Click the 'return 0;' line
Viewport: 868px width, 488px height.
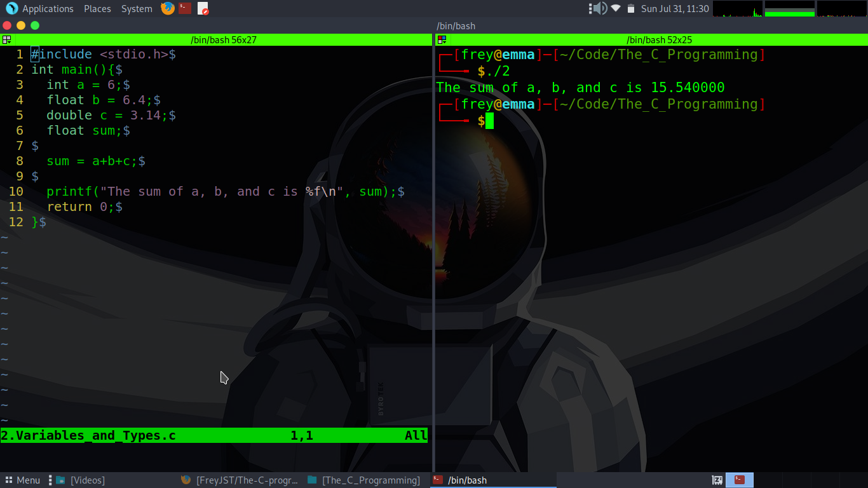pos(85,207)
